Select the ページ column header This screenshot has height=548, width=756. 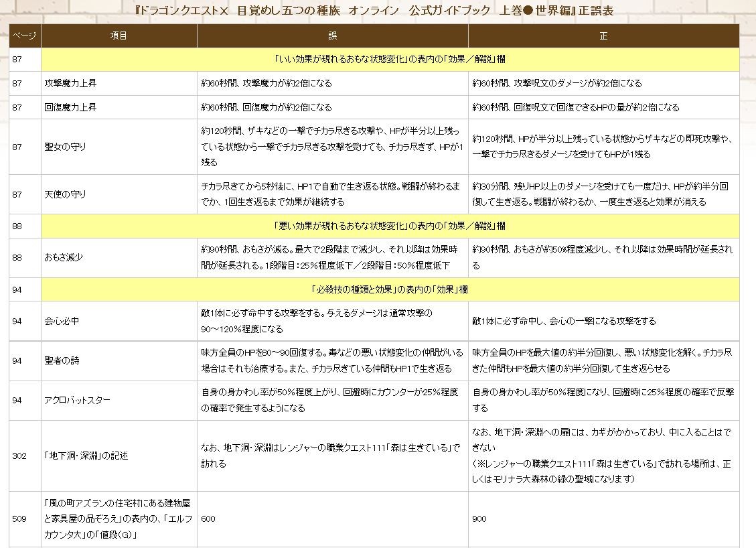tap(25, 36)
